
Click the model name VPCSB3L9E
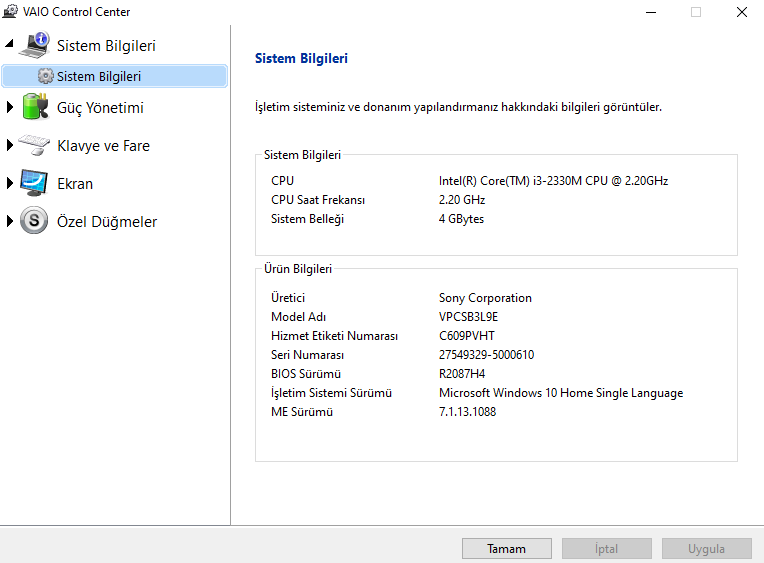pos(468,317)
